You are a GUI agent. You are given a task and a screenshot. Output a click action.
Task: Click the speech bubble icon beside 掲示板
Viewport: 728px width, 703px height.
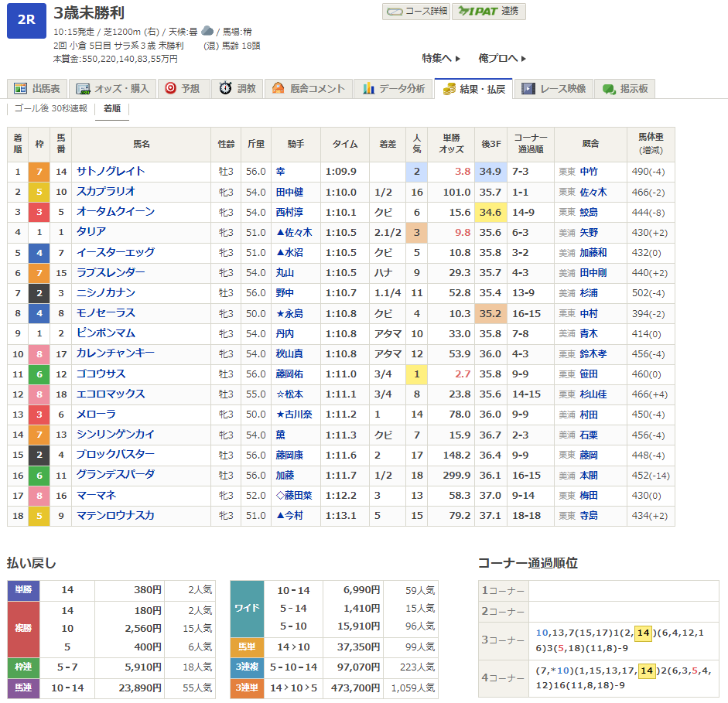(609, 89)
